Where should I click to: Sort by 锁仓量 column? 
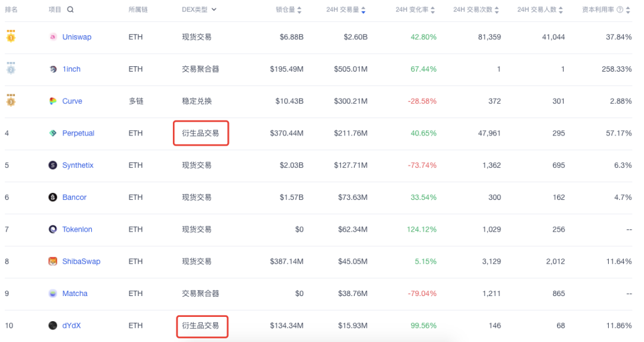click(x=299, y=10)
